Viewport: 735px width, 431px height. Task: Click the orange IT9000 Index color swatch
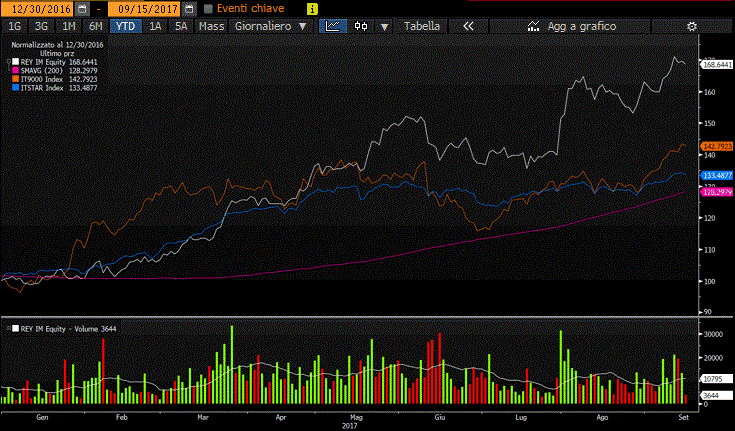(15, 78)
